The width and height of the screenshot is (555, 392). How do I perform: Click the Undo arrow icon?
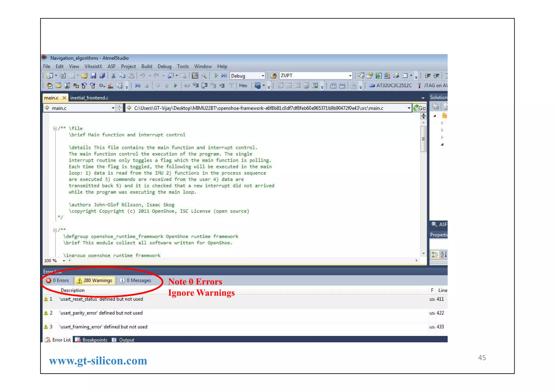(x=143, y=76)
